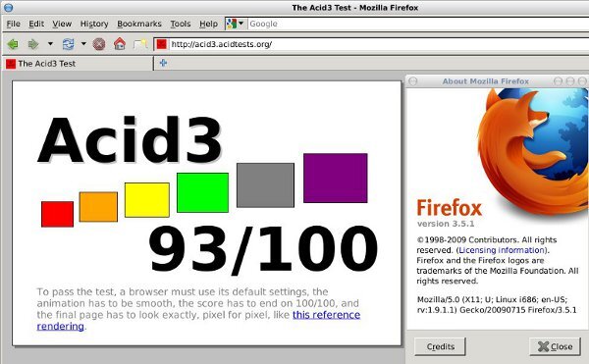This screenshot has height=364, width=589.
Task: Click the green Back arrow button
Action: (13, 44)
